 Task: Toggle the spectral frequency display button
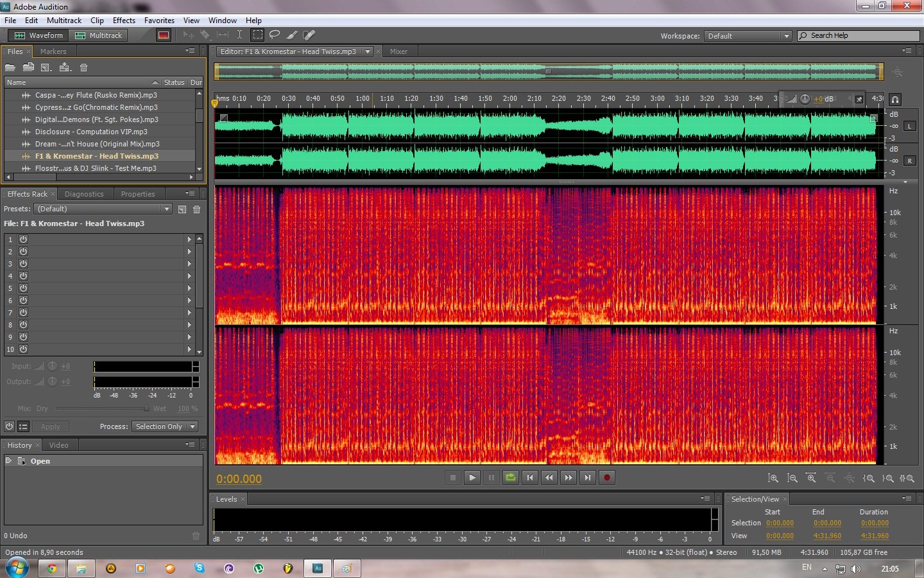click(x=164, y=35)
